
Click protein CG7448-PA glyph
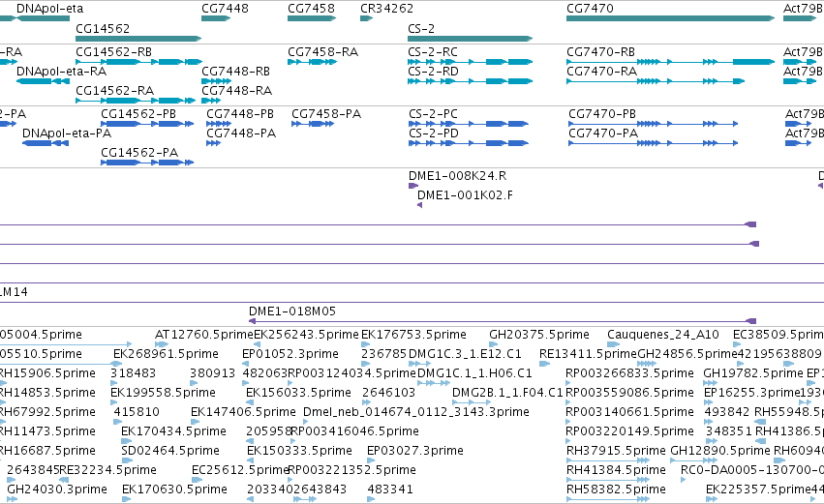[x=213, y=143]
